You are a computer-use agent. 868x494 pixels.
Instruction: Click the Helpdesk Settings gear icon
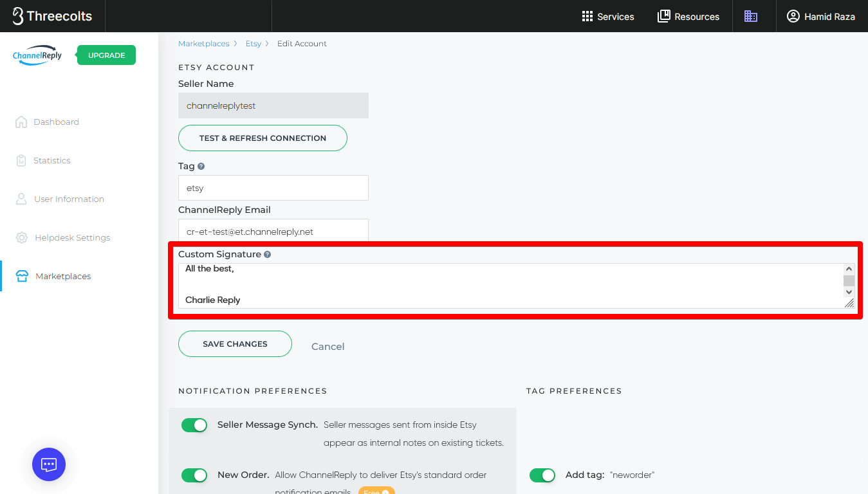pyautogui.click(x=22, y=237)
